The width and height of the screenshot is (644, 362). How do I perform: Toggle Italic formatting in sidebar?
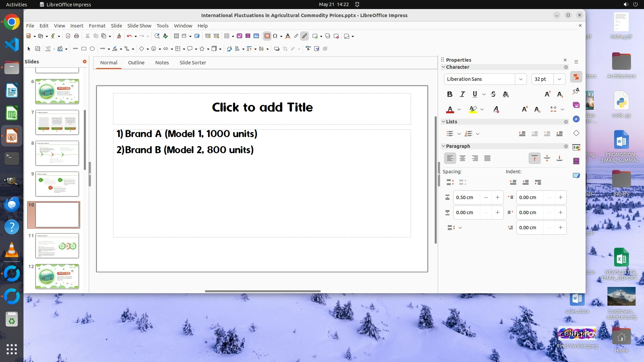pos(462,95)
